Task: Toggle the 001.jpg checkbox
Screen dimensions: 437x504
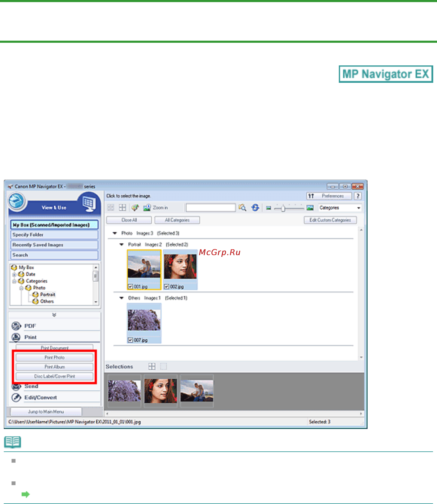Action: pyautogui.click(x=130, y=287)
